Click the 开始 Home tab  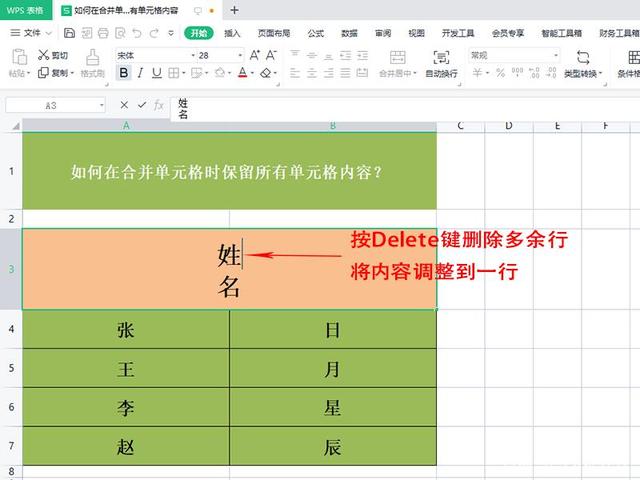point(199,33)
